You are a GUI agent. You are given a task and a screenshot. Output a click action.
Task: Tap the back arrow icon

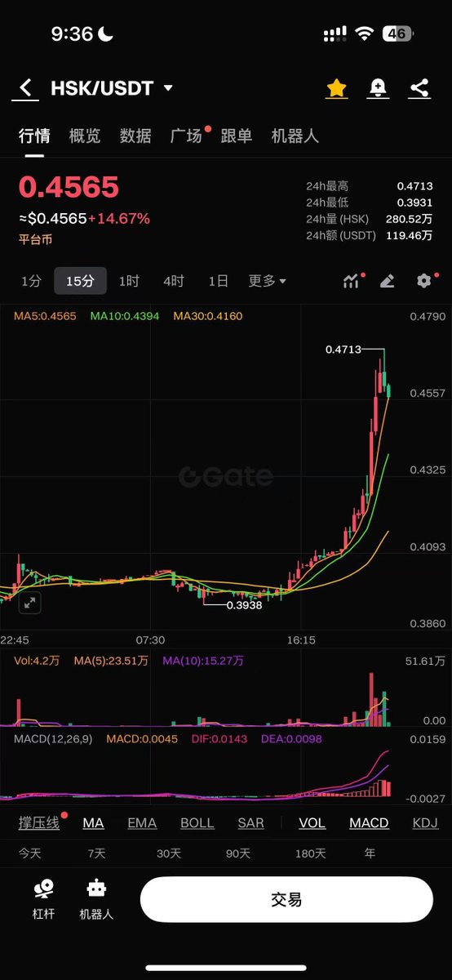[x=26, y=87]
